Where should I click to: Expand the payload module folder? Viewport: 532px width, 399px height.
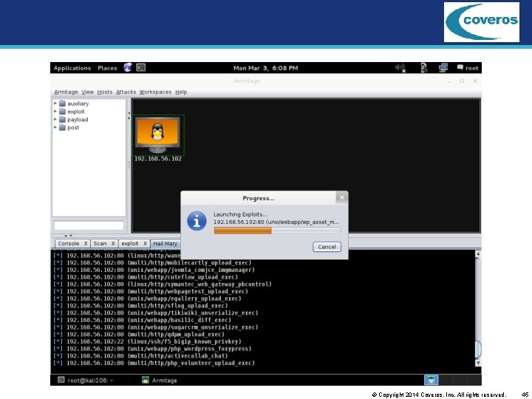pyautogui.click(x=55, y=120)
